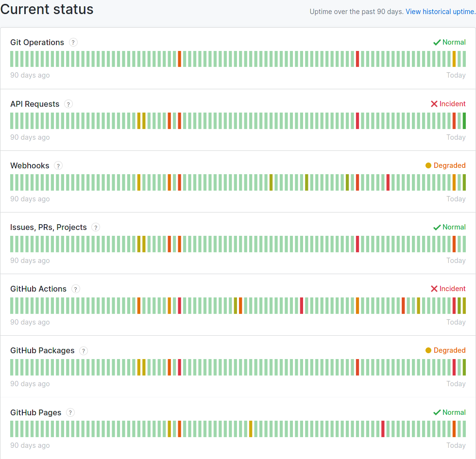Click the question mark beside GitHub Pages
The height and width of the screenshot is (459, 476).
pos(70,412)
